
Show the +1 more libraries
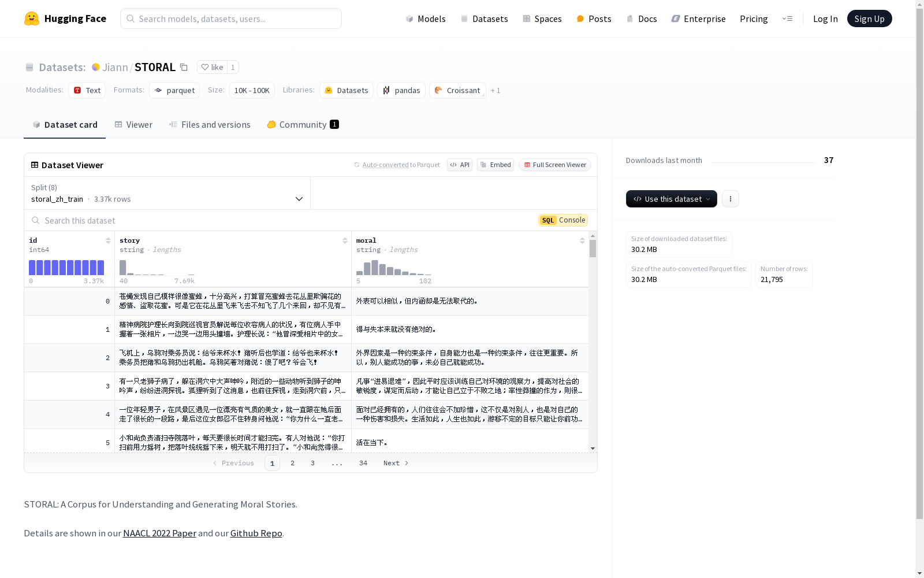pyautogui.click(x=495, y=90)
